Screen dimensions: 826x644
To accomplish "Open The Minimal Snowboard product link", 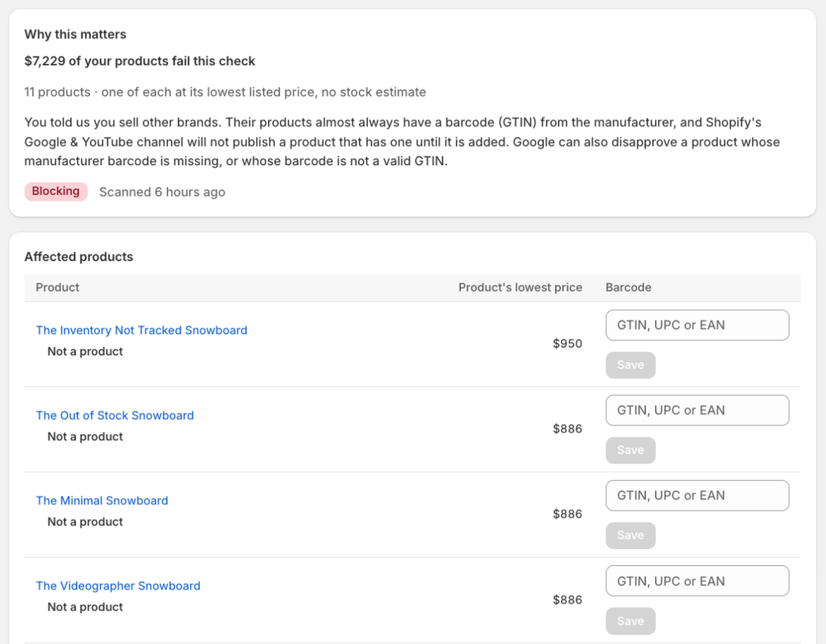I will point(101,501).
